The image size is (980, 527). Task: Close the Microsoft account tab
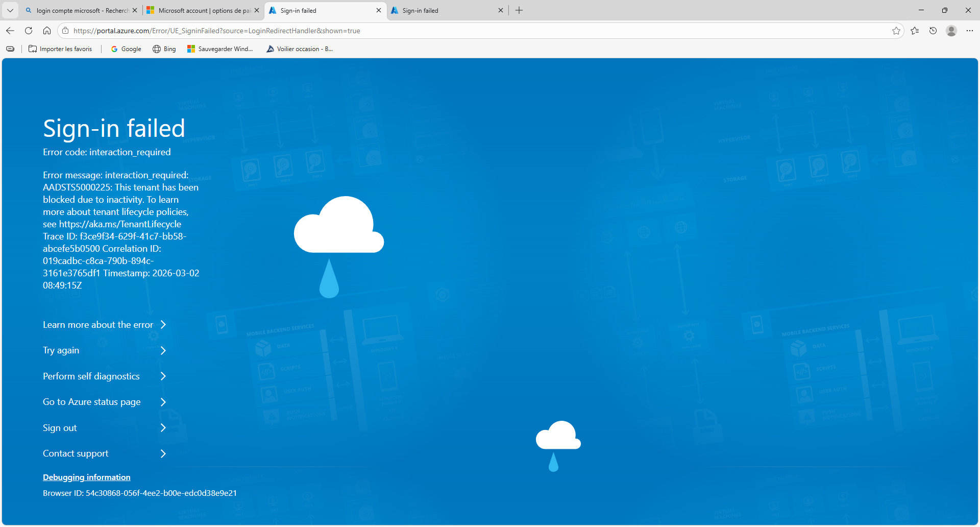pyautogui.click(x=257, y=10)
